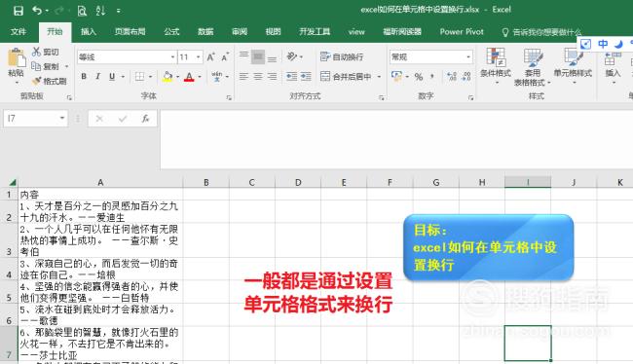The height and width of the screenshot is (364, 633).
Task: Increase indent
Action: point(306,76)
